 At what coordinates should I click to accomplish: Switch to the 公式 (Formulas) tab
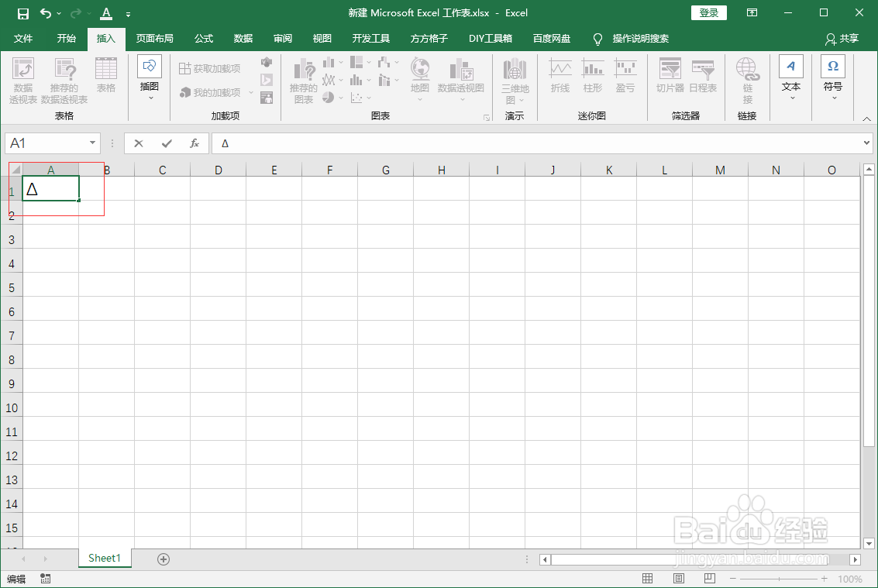point(204,39)
